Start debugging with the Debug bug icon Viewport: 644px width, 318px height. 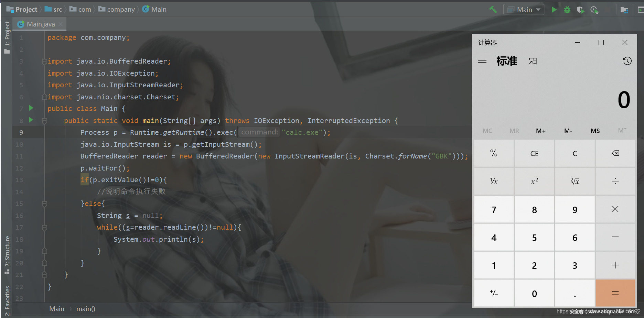pos(567,10)
